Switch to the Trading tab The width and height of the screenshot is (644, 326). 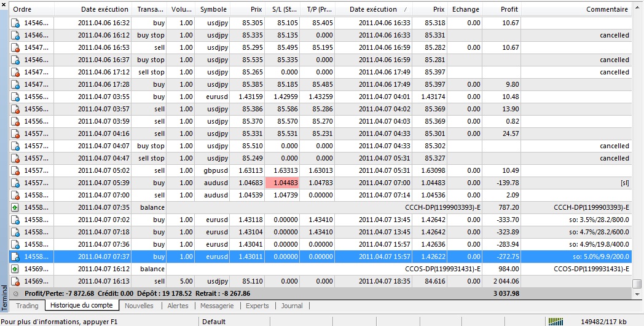point(27,306)
